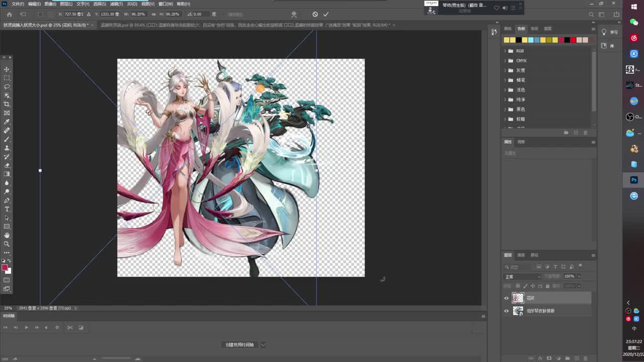Toggle the link between width and height

[153, 14]
